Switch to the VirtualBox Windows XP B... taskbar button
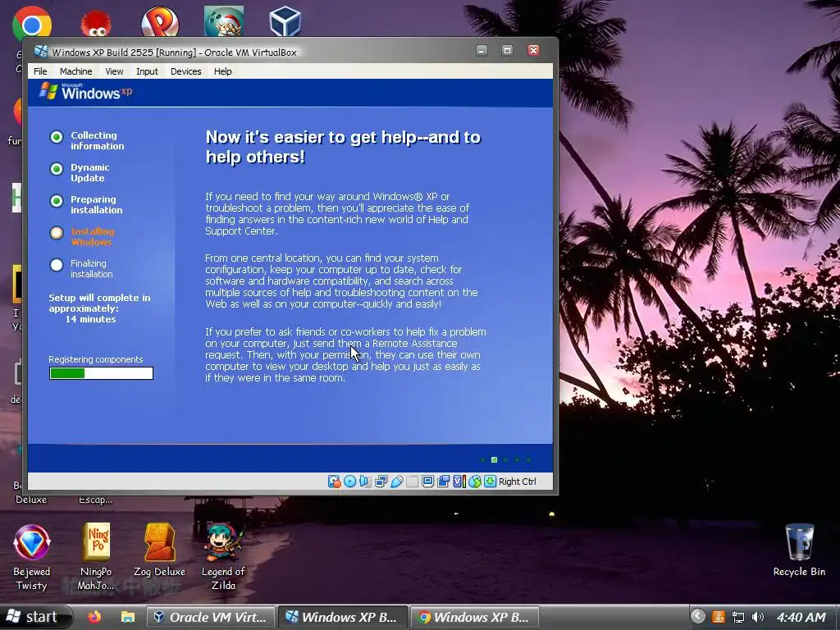Image resolution: width=840 pixels, height=630 pixels. [343, 617]
